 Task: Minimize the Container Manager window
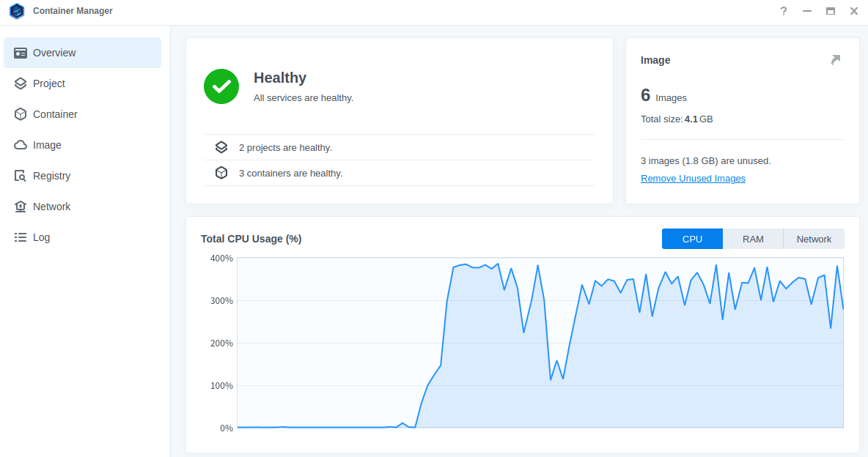pos(807,11)
